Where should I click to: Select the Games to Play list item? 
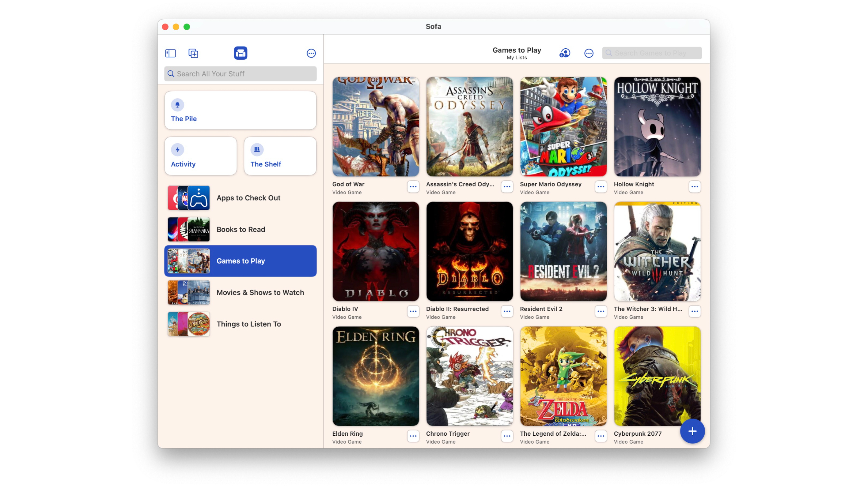point(240,261)
